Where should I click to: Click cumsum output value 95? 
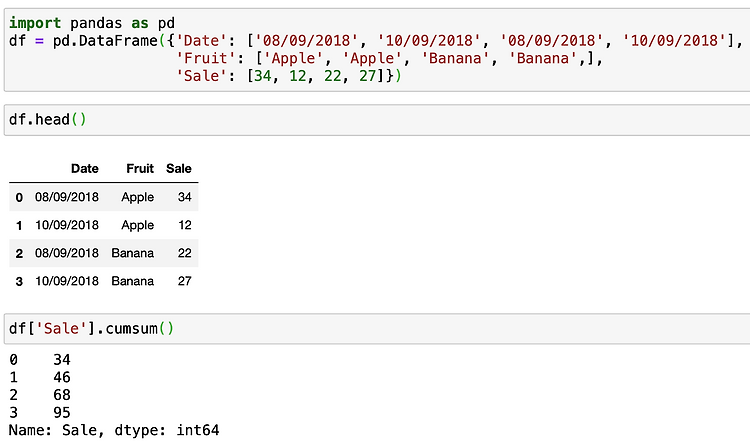[x=62, y=412]
